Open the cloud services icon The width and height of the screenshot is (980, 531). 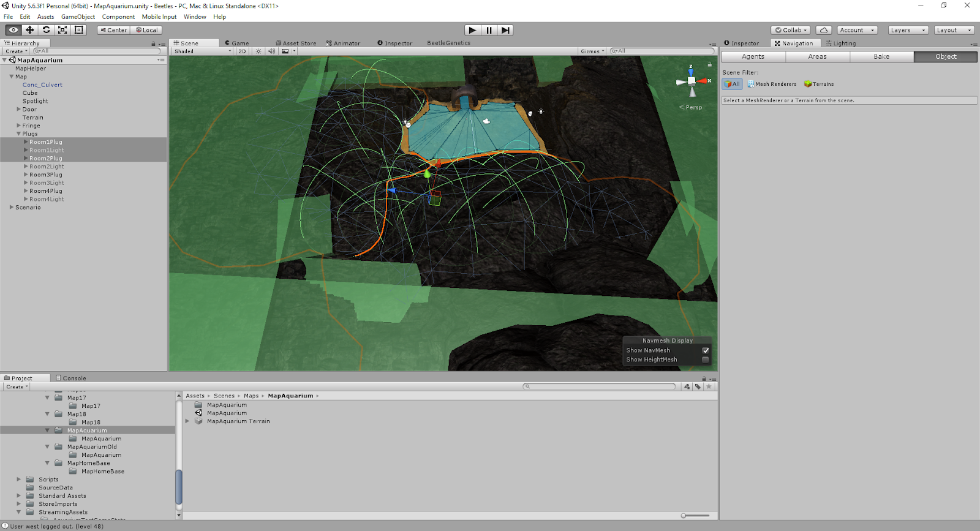tap(824, 30)
